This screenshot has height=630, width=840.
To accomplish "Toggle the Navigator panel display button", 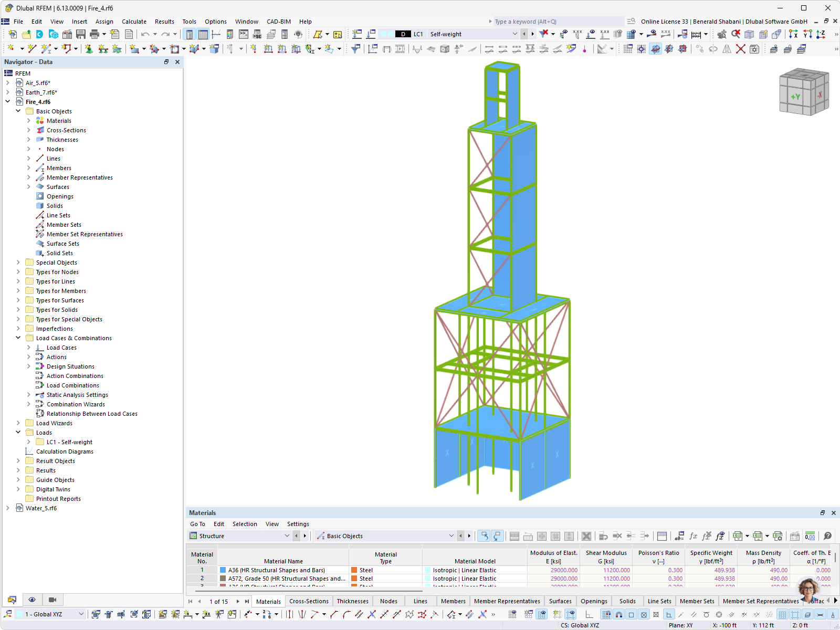I will pos(189,34).
